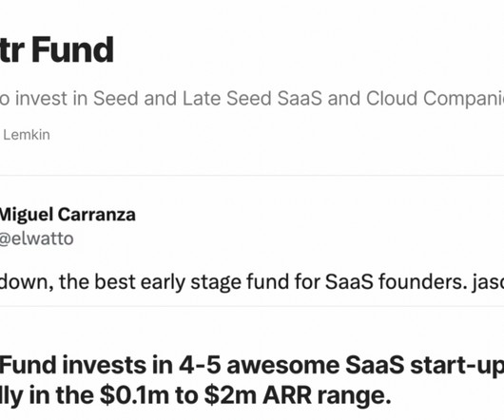Click the divider line above Miguel Carranza
504x420 pixels.
click(x=252, y=176)
